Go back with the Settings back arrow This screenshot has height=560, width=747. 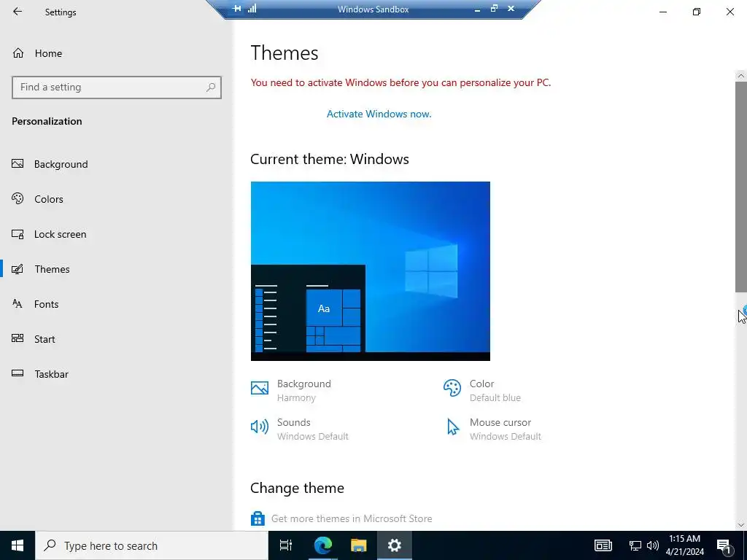click(x=18, y=12)
